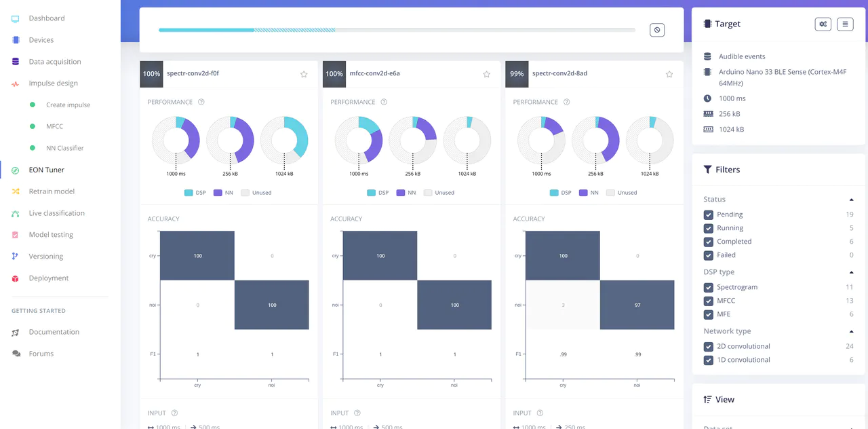Screen dimensions: 868x429
Task: Open target settings gears button
Action: pyautogui.click(x=823, y=24)
